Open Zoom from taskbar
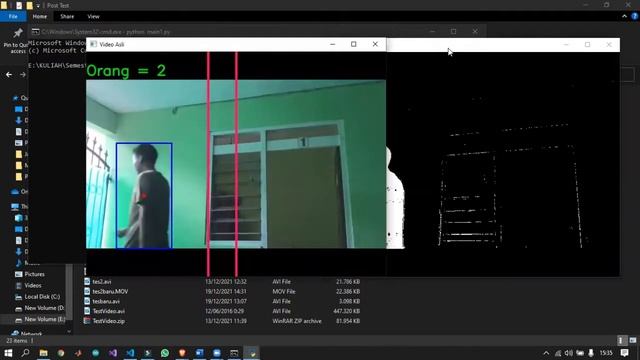The height and width of the screenshot is (360, 640). pos(217,353)
